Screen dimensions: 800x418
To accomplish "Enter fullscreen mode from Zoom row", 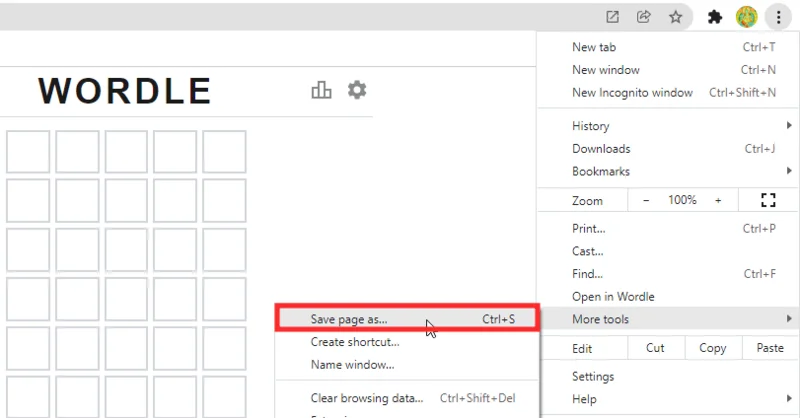I will (x=768, y=200).
